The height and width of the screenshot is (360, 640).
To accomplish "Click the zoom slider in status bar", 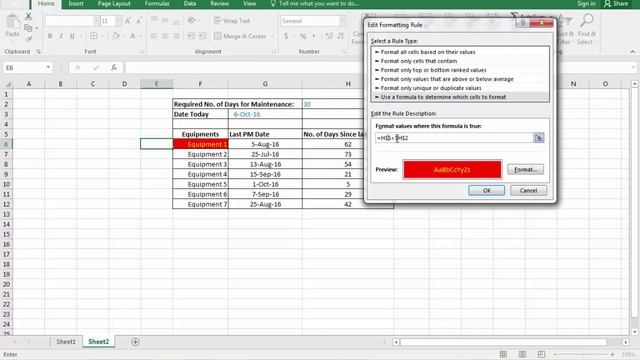I will (583, 354).
